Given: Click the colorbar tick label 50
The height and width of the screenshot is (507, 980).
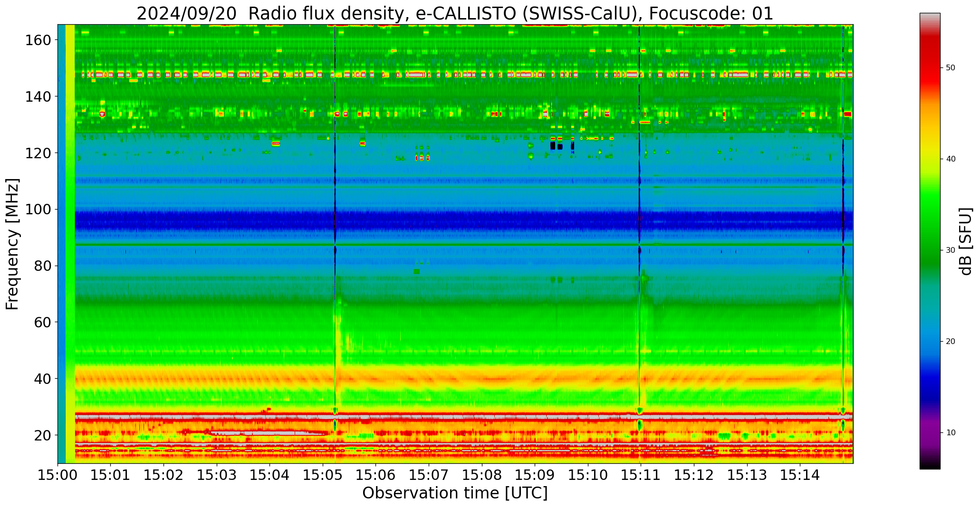Looking at the screenshot, I should pos(951,68).
